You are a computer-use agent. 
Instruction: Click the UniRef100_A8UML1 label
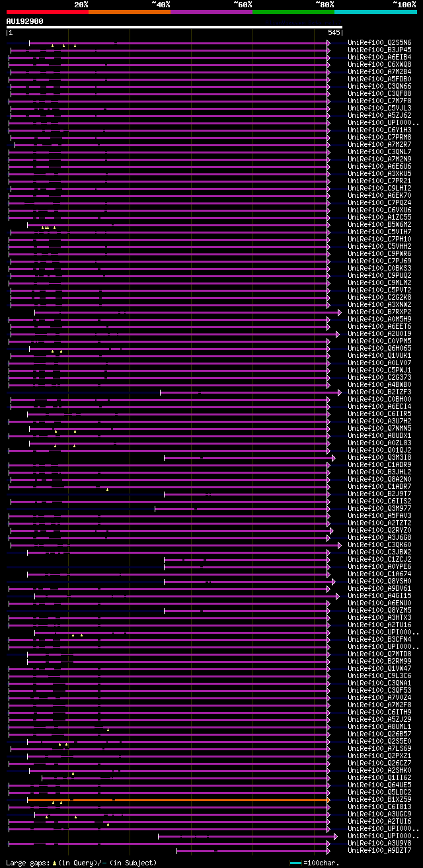click(379, 727)
